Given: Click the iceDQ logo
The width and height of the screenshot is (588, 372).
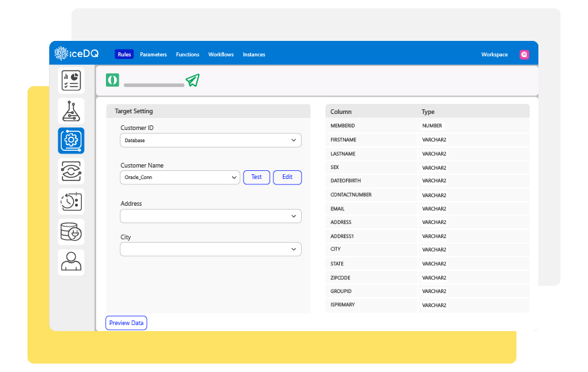Looking at the screenshot, I should pos(76,54).
